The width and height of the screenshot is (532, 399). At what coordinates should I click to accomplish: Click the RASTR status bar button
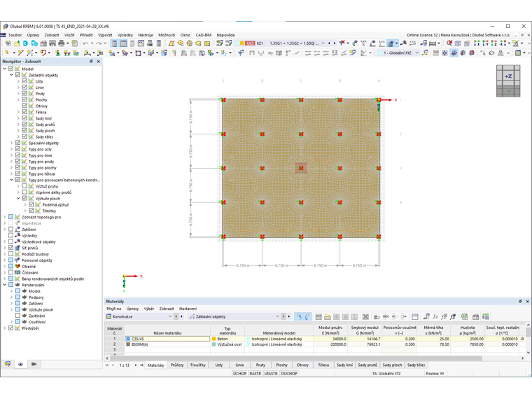(255, 373)
